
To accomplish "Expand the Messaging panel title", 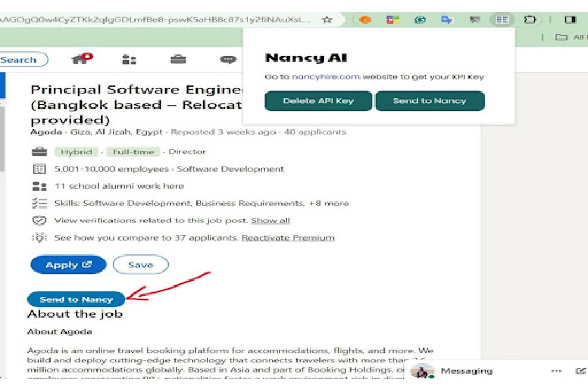I will click(x=466, y=371).
